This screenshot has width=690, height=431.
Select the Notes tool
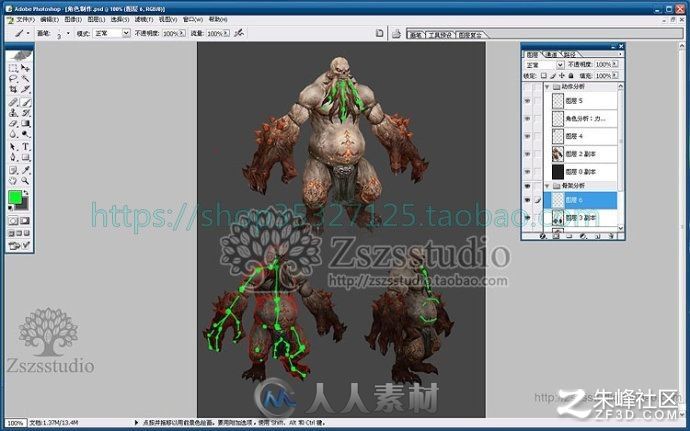13,170
